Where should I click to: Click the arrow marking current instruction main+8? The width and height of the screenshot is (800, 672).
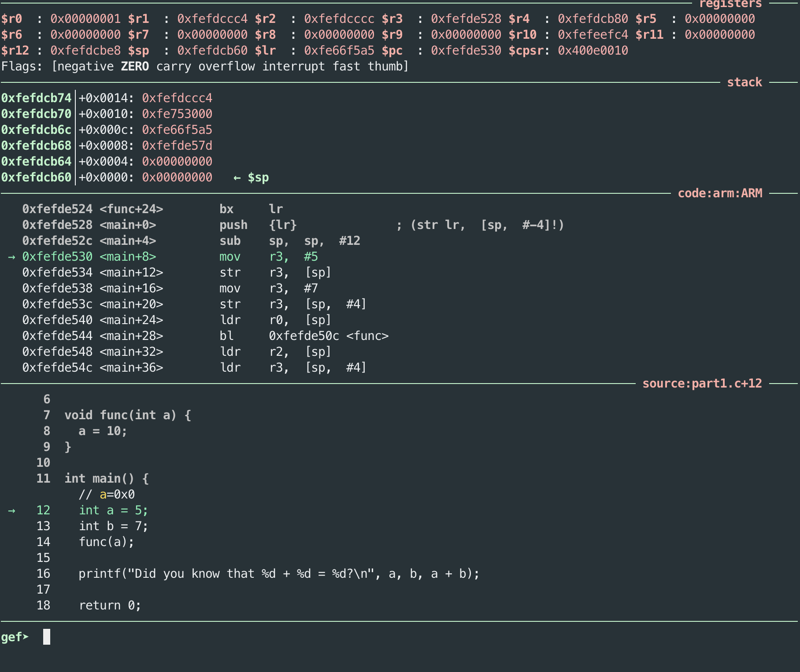tap(11, 257)
